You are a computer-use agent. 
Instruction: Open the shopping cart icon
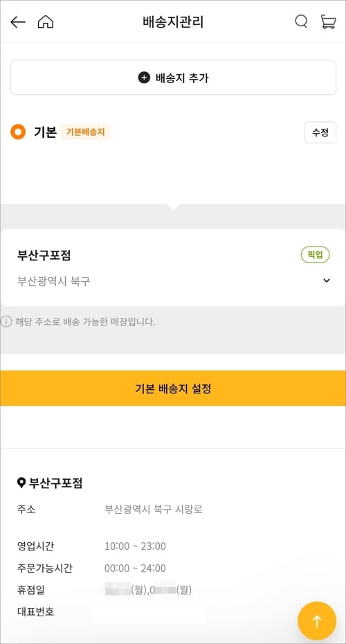(x=328, y=21)
